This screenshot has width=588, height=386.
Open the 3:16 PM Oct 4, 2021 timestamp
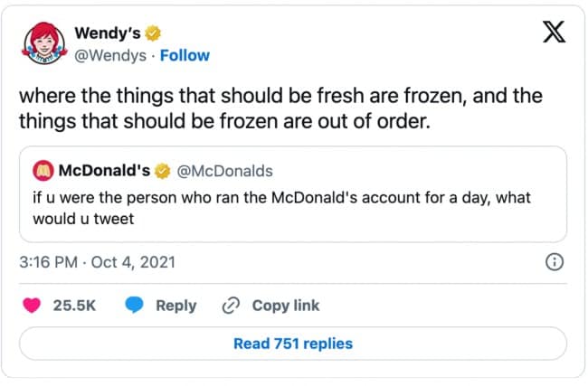97,263
